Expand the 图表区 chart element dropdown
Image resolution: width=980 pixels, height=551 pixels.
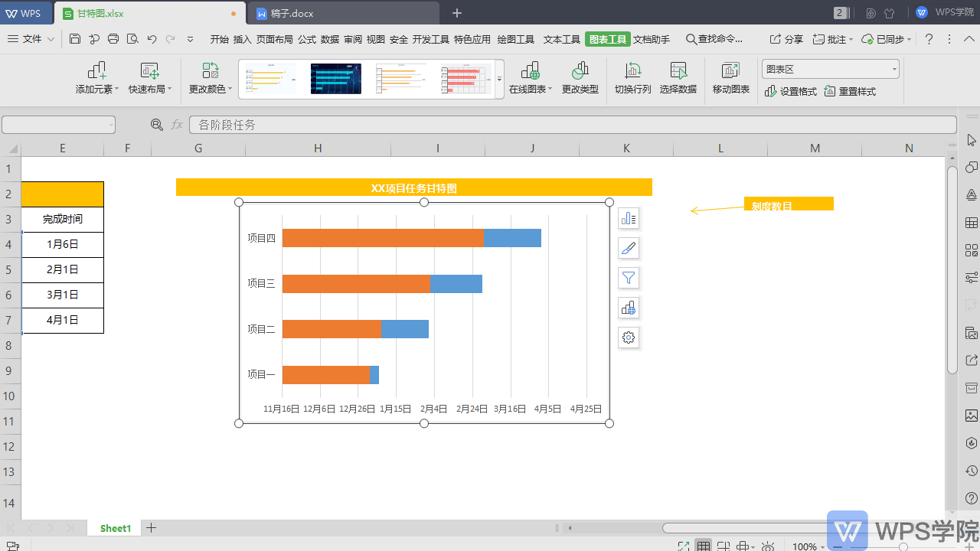pyautogui.click(x=893, y=70)
